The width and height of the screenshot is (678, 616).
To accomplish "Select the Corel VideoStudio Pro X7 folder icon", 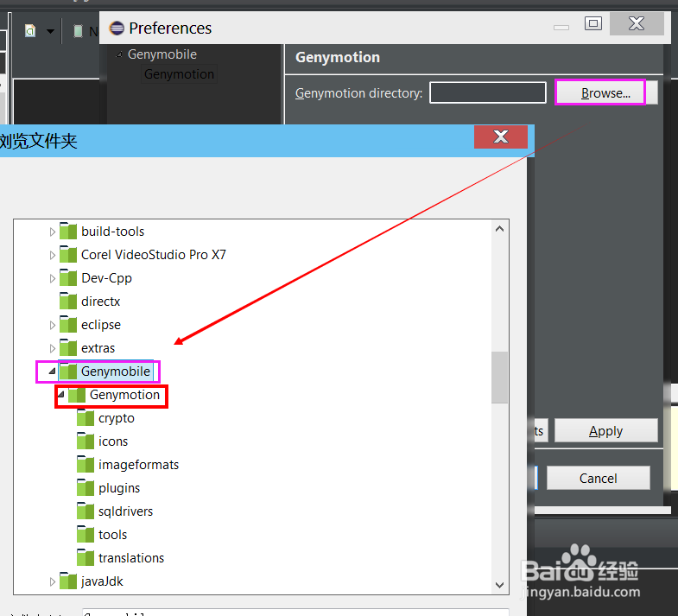I will point(68,254).
